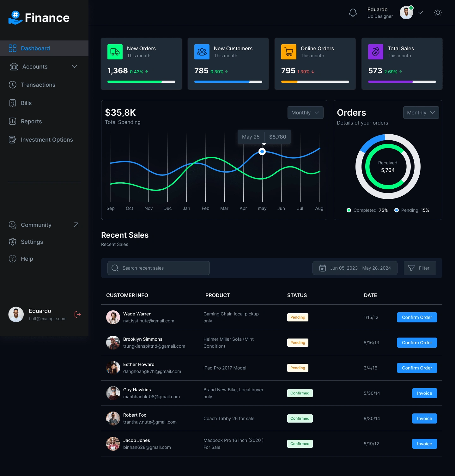Click the Help question mark icon

pos(13,259)
